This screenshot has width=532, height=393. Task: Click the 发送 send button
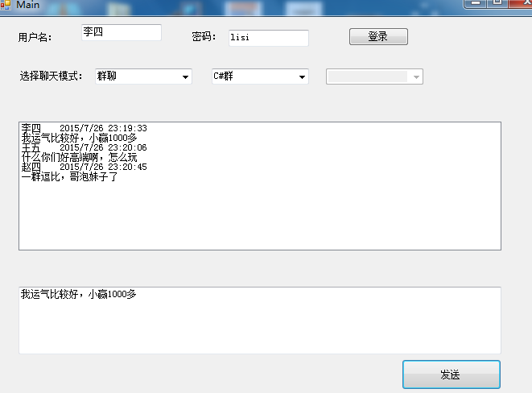452,374
